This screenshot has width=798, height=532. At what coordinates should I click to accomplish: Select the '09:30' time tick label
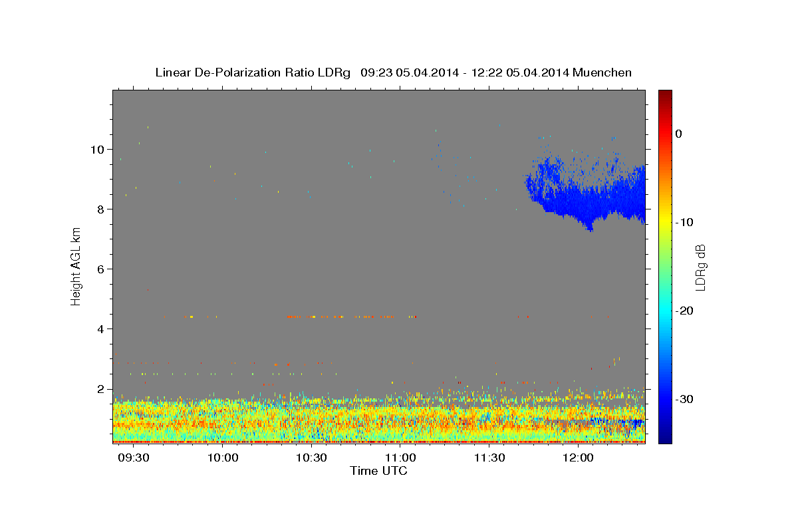tap(134, 458)
